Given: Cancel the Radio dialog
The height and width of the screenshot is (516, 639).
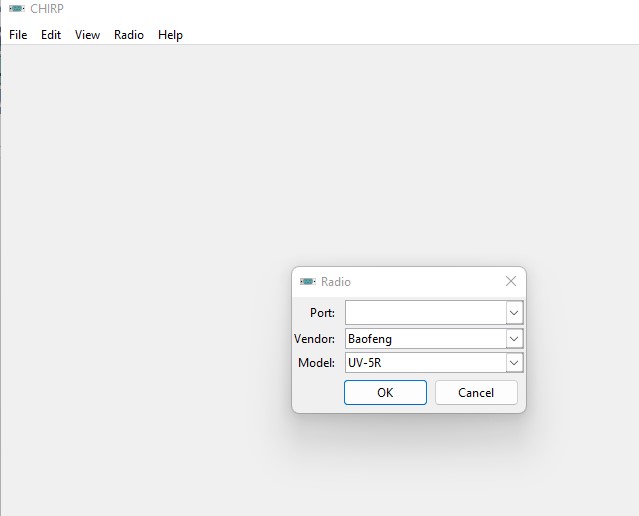Looking at the screenshot, I should 476,393.
